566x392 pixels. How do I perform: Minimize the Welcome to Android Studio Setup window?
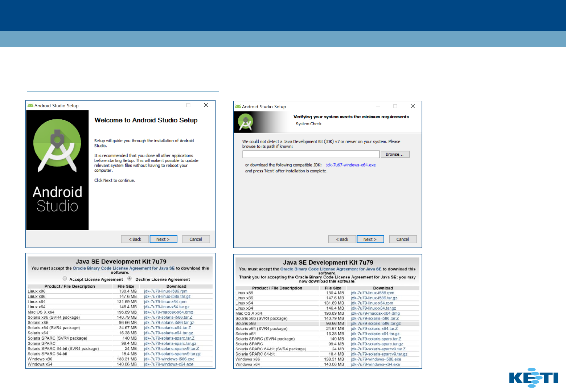pos(171,105)
